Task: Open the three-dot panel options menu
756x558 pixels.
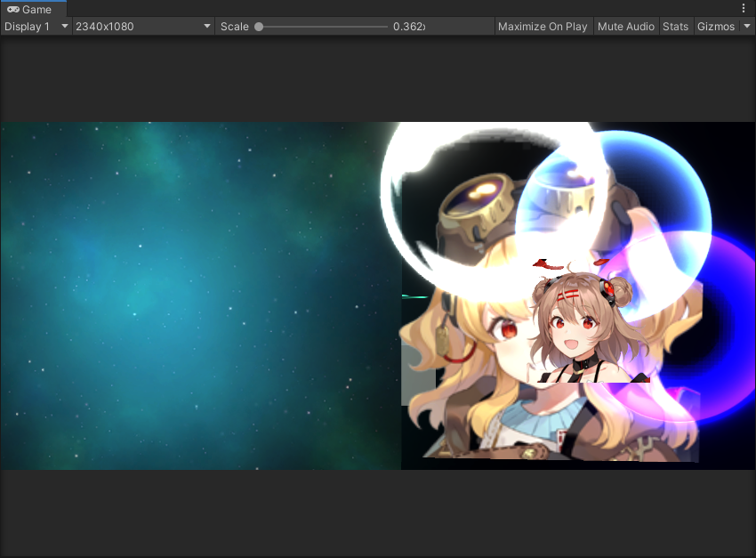Action: 744,8
